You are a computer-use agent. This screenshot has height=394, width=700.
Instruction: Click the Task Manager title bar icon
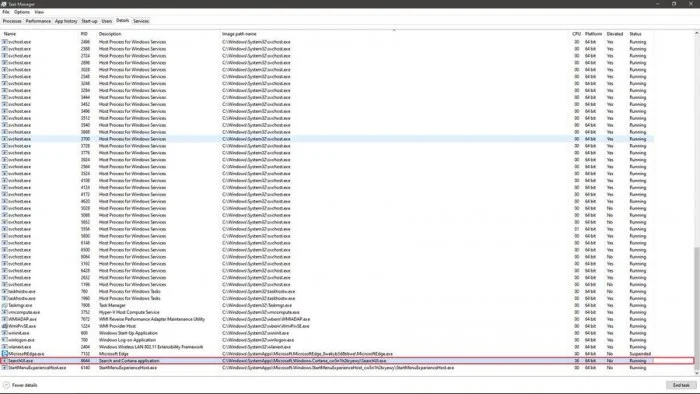click(4, 4)
